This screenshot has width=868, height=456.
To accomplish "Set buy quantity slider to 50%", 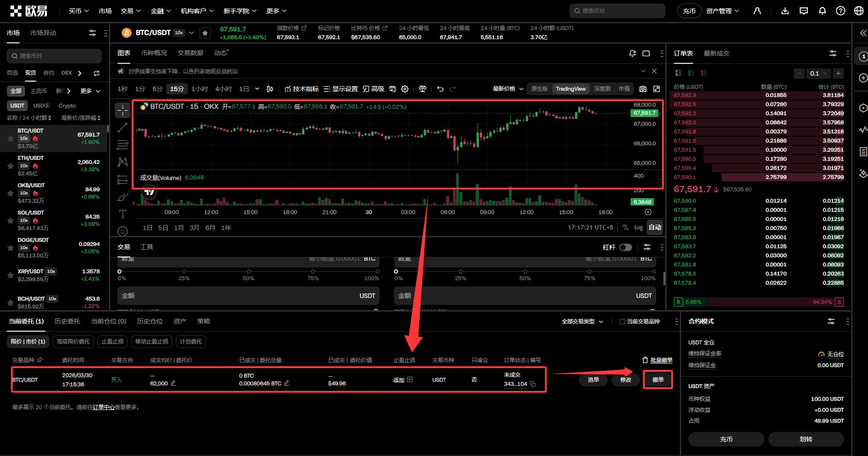I will 248,272.
